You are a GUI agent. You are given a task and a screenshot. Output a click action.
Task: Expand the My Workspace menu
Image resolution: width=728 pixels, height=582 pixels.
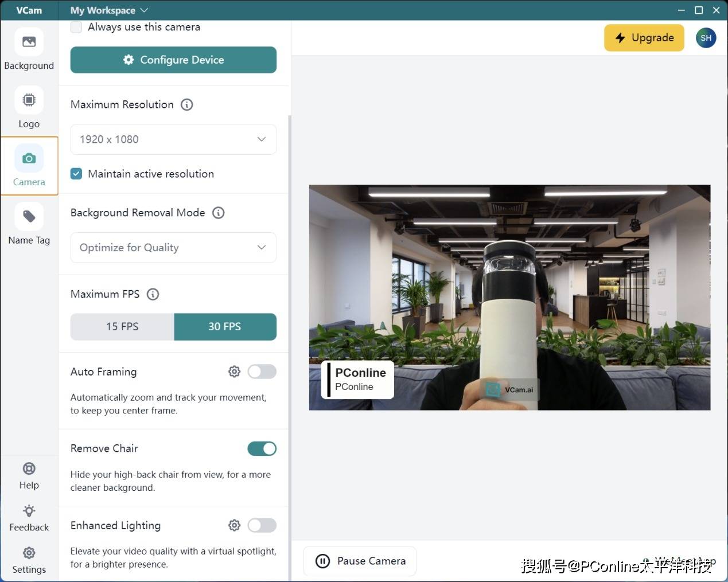click(109, 10)
